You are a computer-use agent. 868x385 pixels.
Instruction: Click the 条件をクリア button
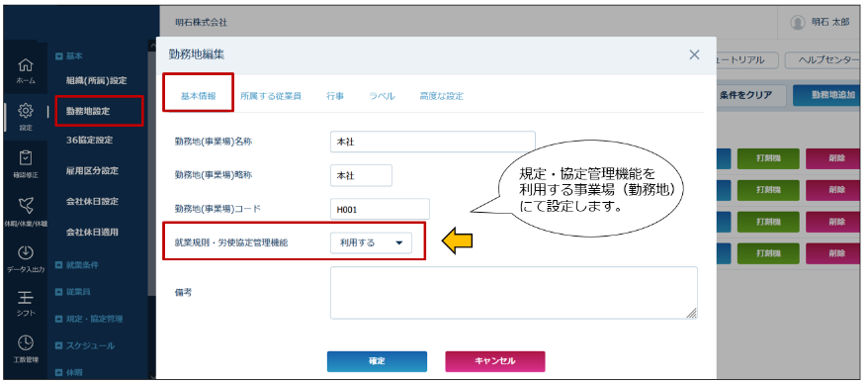750,95
